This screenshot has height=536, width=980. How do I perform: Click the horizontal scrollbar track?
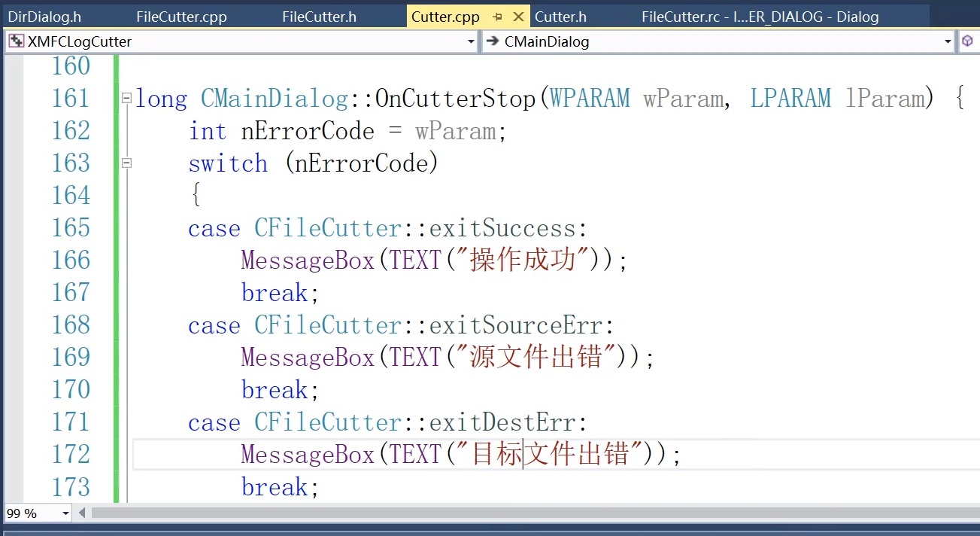pyautogui.click(x=534, y=513)
